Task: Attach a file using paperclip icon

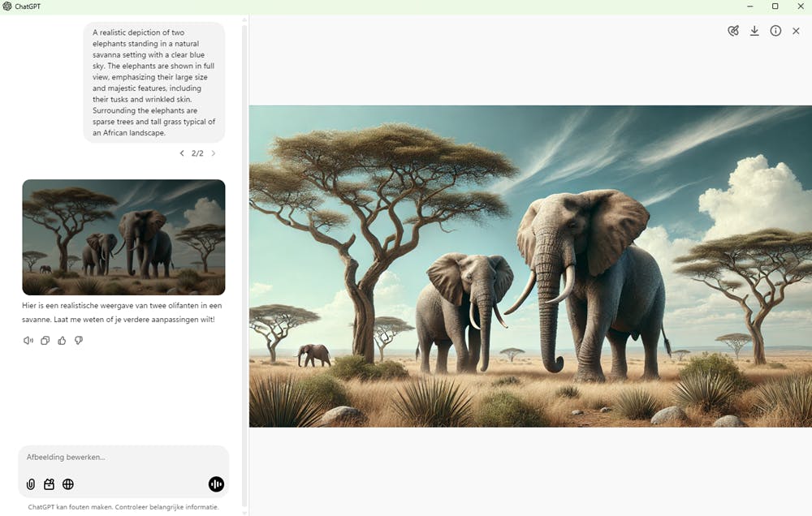Action: (31, 484)
